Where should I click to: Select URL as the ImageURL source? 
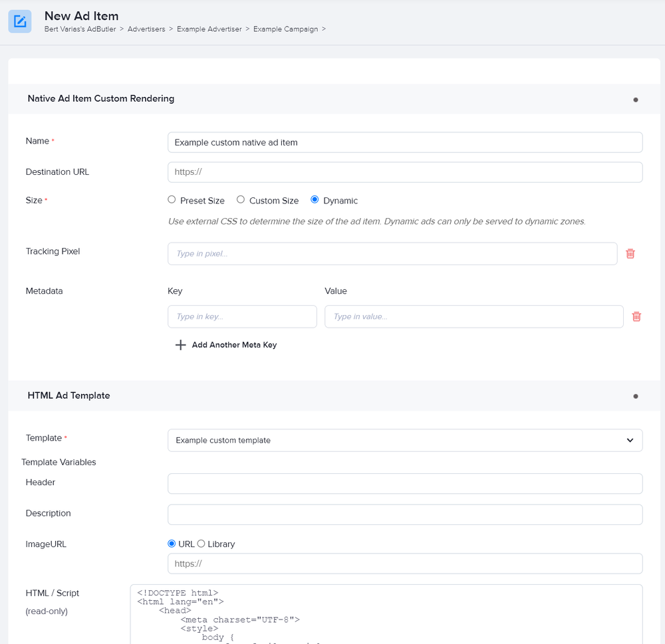click(172, 544)
